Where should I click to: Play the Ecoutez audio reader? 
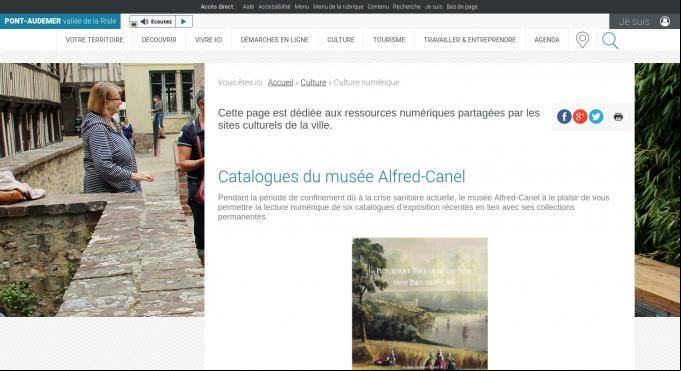tap(184, 21)
